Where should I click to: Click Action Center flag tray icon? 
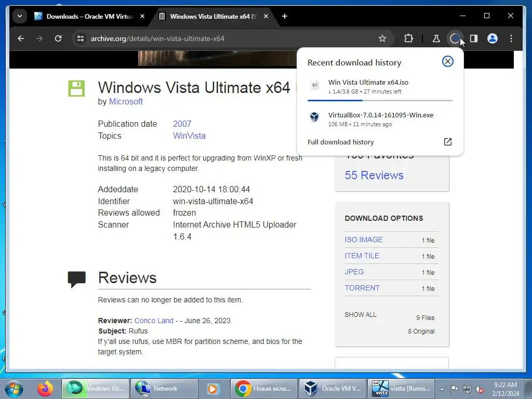[454, 389]
